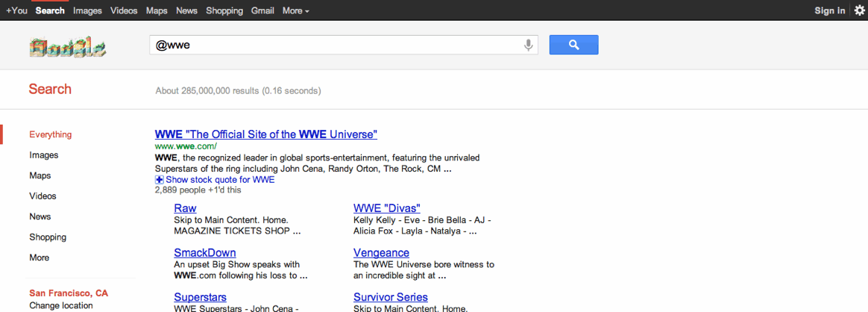This screenshot has height=312, width=868.
Task: Click the 2,889 people +1'd this text
Action: pyautogui.click(x=198, y=190)
